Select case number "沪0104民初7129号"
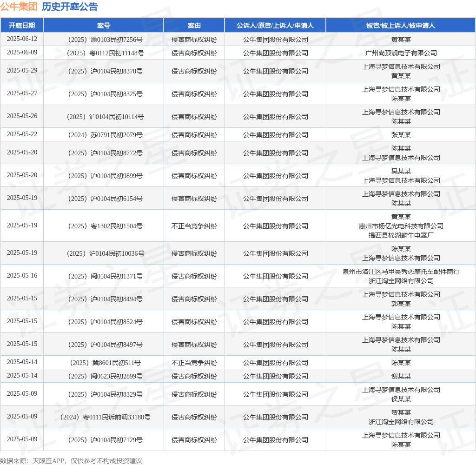 pos(117,440)
